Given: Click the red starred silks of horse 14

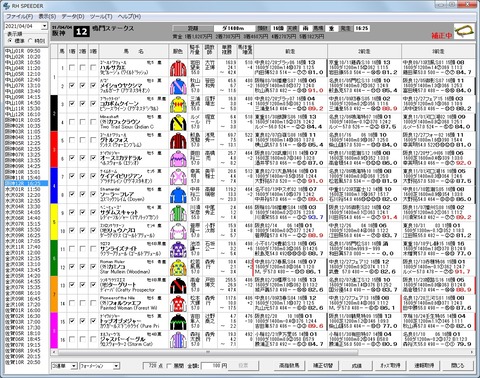Looking at the screenshot, I should [x=178, y=303].
